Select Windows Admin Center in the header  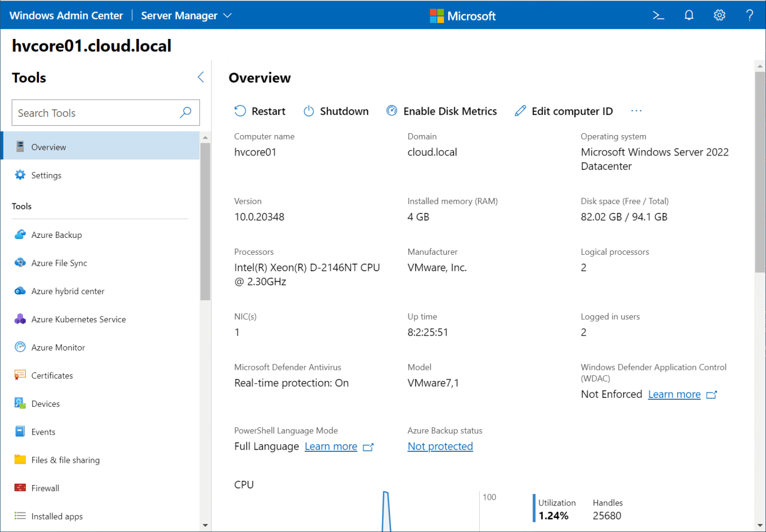tap(66, 15)
